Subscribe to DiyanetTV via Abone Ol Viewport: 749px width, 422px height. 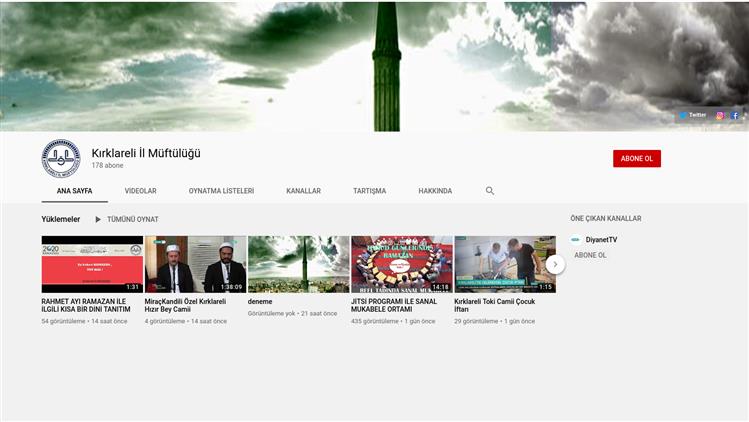(590, 255)
